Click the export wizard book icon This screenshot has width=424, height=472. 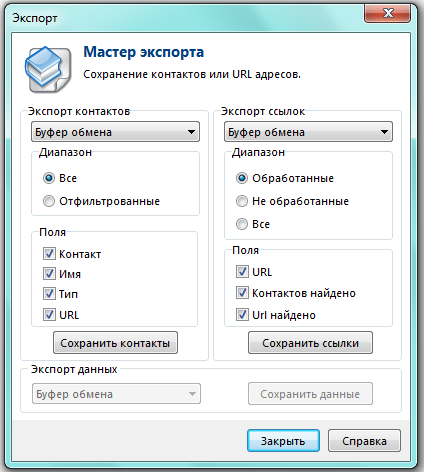click(x=48, y=69)
